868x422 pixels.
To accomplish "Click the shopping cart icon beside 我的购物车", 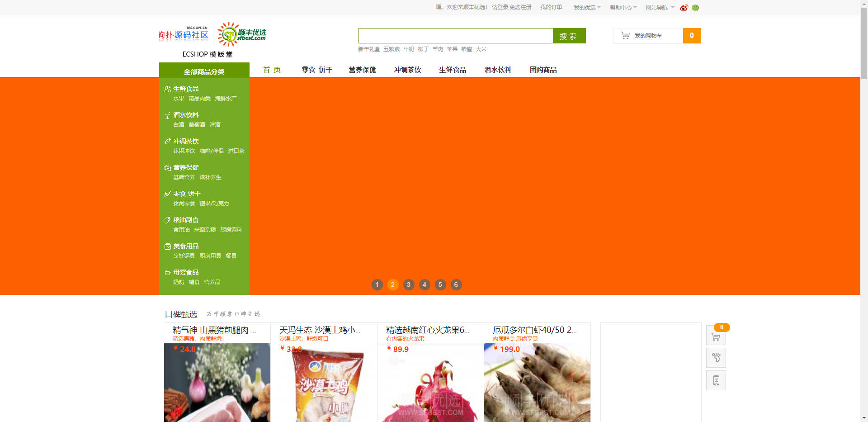I will [x=625, y=35].
